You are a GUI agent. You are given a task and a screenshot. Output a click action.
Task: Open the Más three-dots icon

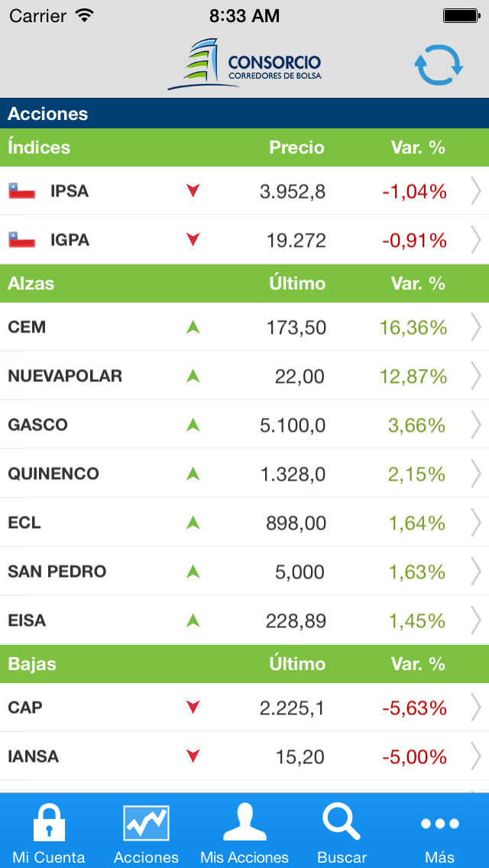coord(440,824)
